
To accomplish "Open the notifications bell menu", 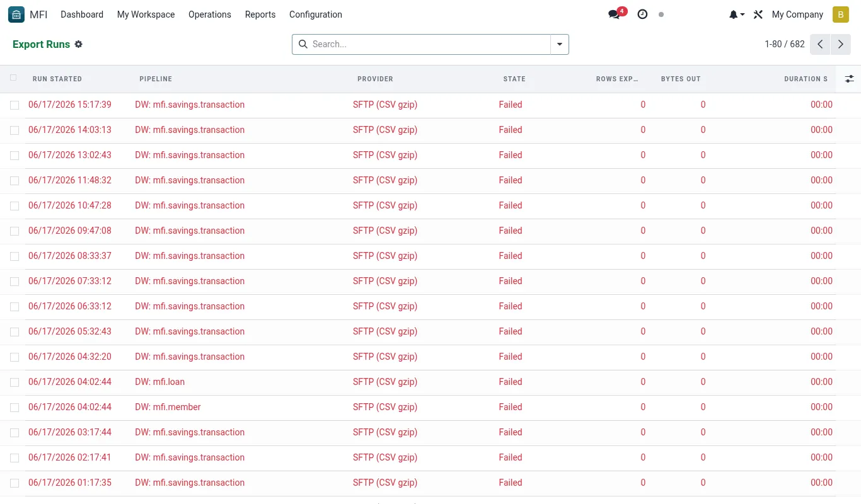I will point(737,14).
